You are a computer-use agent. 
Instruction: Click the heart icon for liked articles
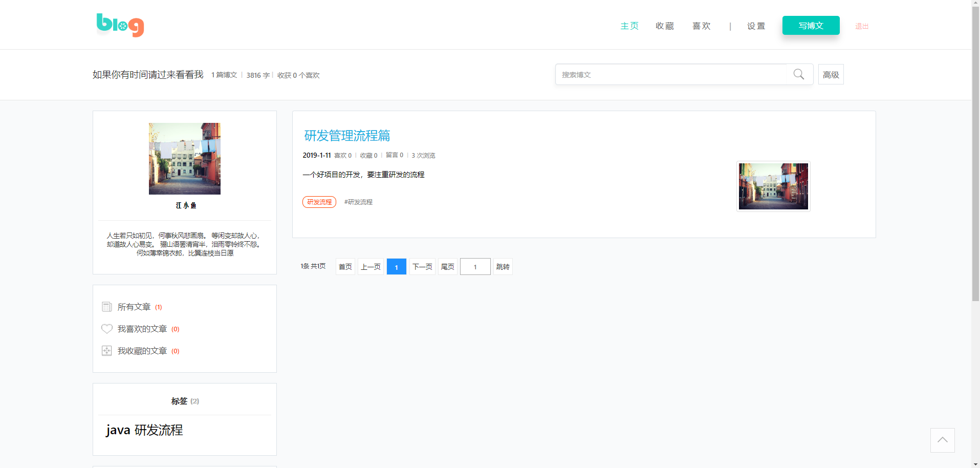pyautogui.click(x=106, y=329)
